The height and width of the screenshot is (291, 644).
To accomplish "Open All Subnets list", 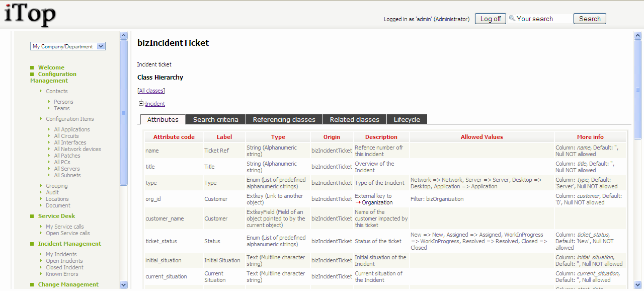I will (x=67, y=175).
